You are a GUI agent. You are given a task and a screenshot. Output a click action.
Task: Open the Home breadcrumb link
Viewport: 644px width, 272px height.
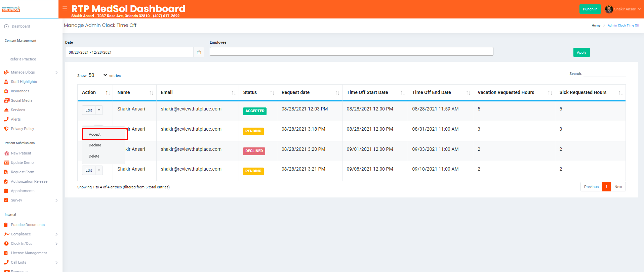596,26
